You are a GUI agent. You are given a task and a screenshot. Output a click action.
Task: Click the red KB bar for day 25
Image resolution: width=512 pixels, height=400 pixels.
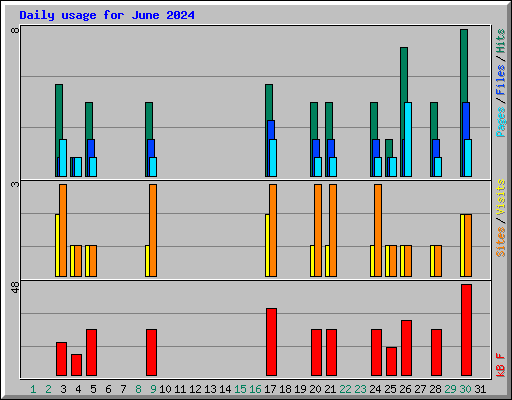pos(391,362)
